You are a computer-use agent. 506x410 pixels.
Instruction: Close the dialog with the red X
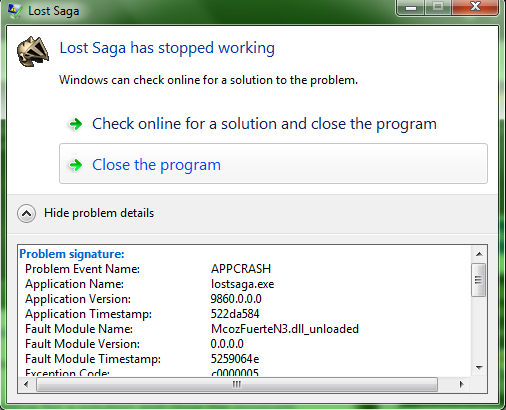[475, 7]
